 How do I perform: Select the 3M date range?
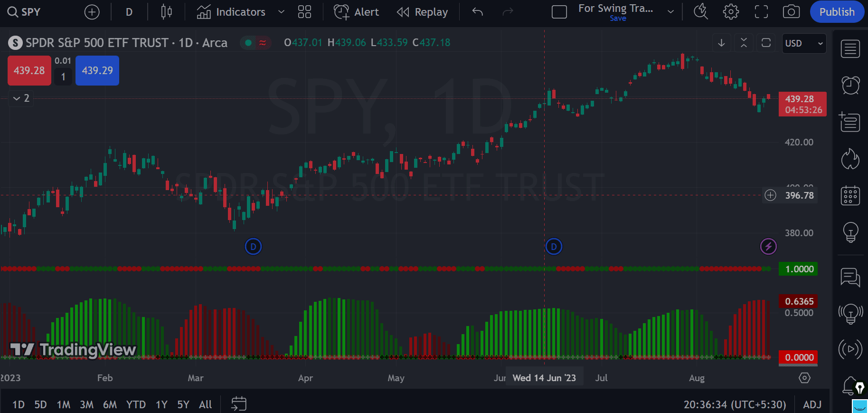click(86, 404)
